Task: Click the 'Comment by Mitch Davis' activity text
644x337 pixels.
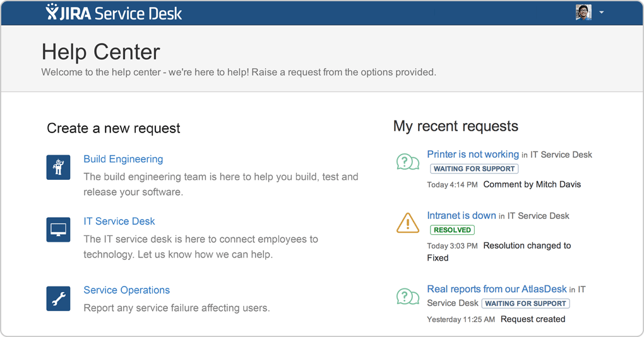Action: 532,184
